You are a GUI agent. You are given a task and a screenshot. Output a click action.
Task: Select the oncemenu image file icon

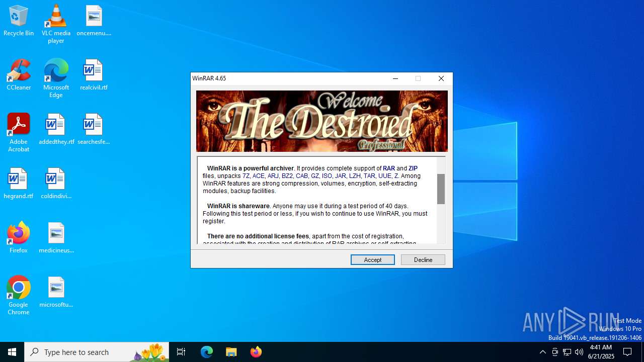point(94,21)
